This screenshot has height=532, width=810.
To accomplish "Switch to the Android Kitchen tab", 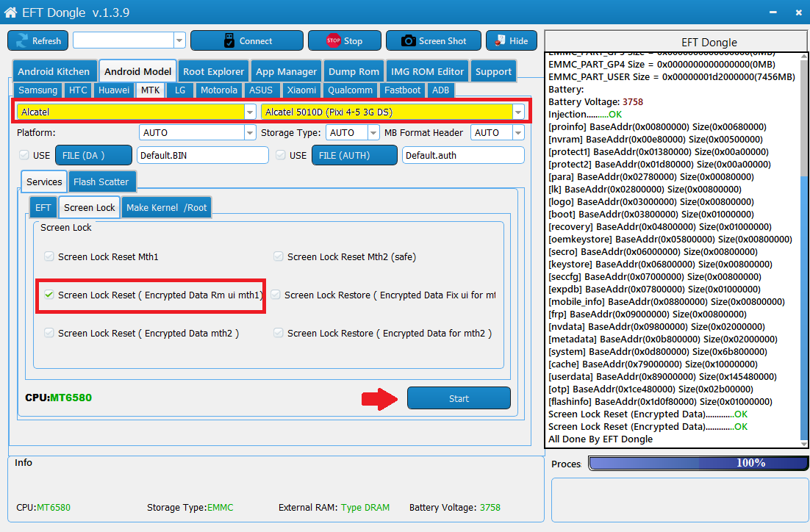I will click(54, 72).
